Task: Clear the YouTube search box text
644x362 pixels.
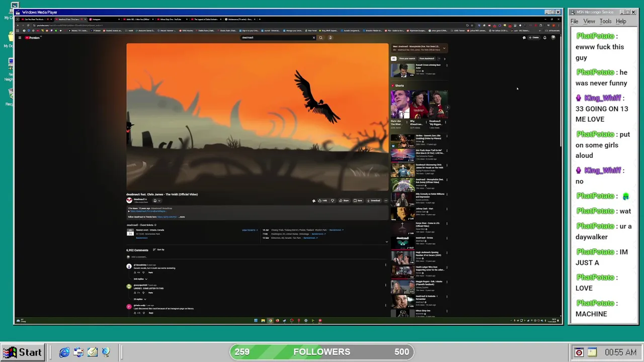Action: 313,38
